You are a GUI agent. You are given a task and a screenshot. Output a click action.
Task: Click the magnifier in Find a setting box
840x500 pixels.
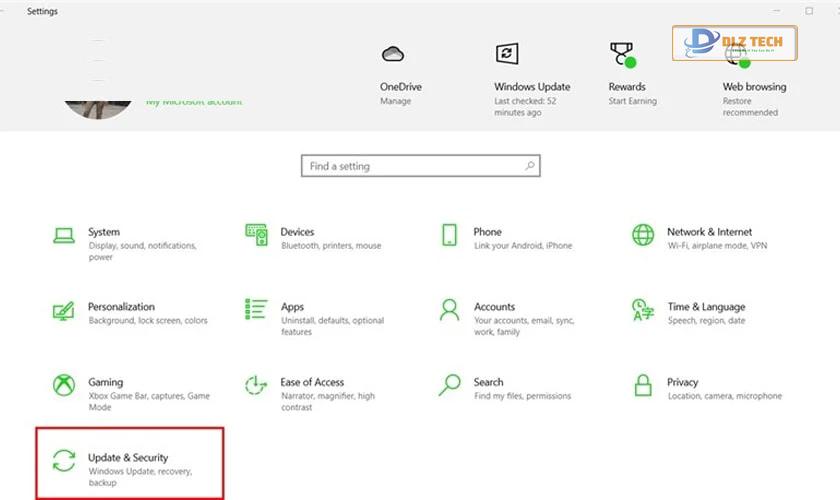(529, 166)
